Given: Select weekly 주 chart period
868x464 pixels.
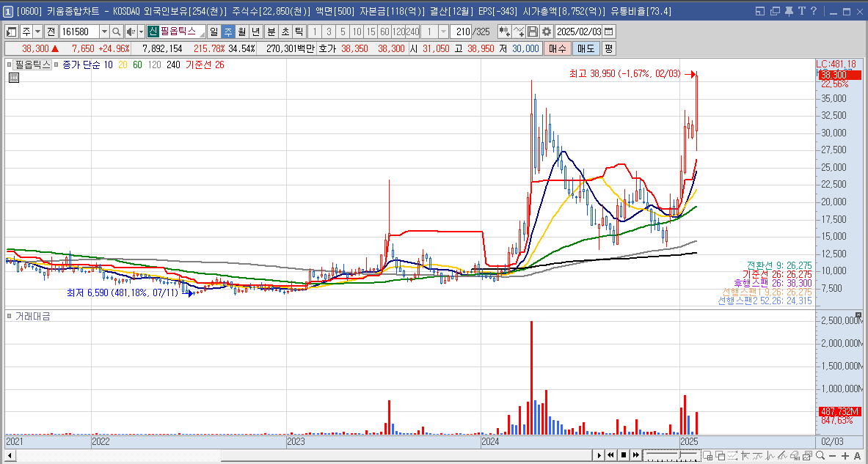Looking at the screenshot, I should coord(227,32).
